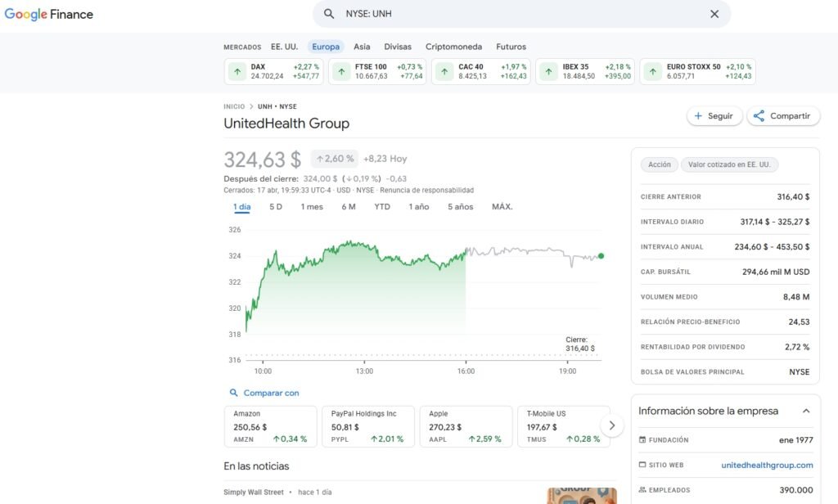Open the Apple AAPL comparison card

pyautogui.click(x=466, y=426)
